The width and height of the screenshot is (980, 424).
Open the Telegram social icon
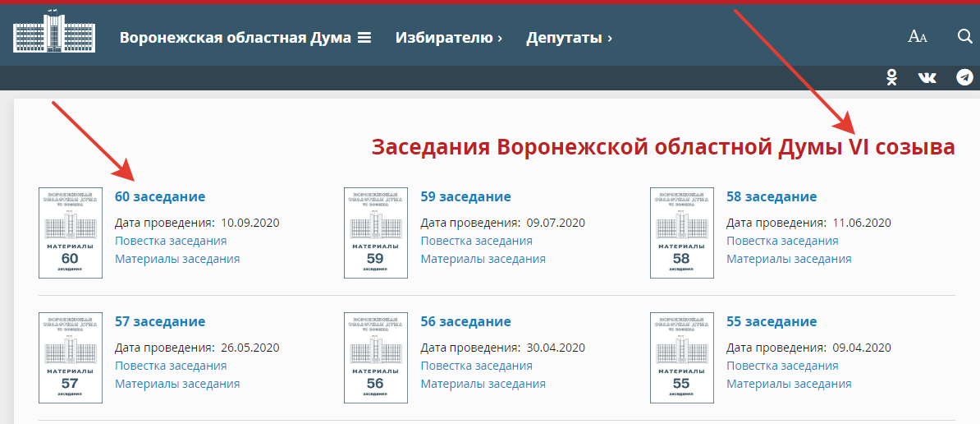click(x=965, y=77)
